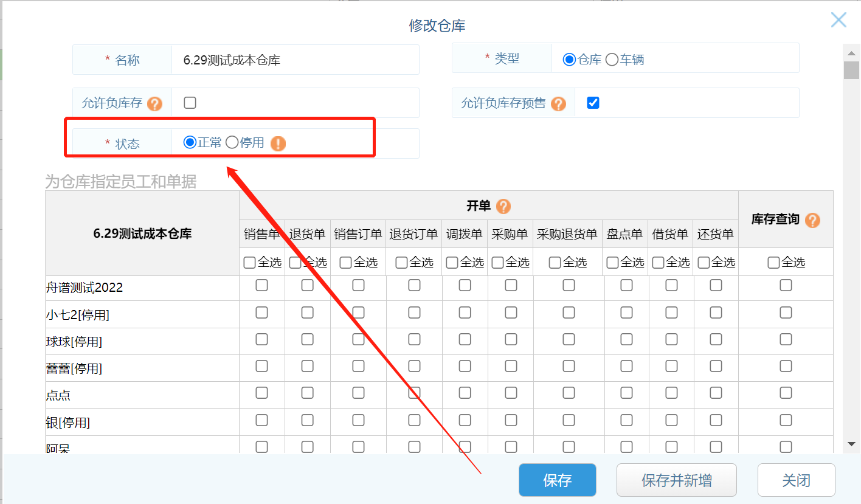
Task: Check 全选 under 退货订单 column
Action: 401,263
